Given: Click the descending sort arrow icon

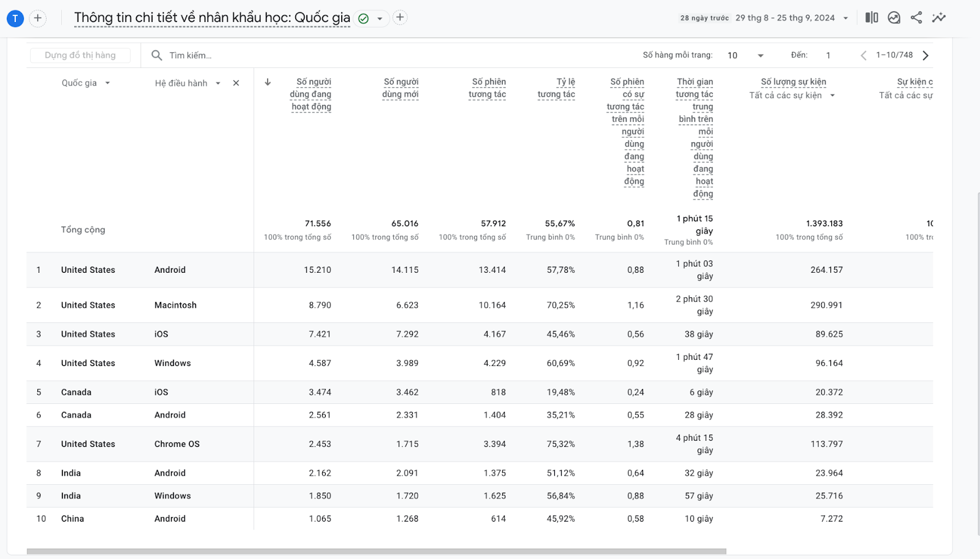Looking at the screenshot, I should point(268,82).
